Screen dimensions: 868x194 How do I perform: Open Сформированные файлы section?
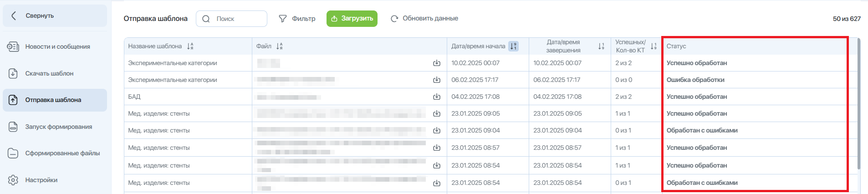(x=55, y=153)
